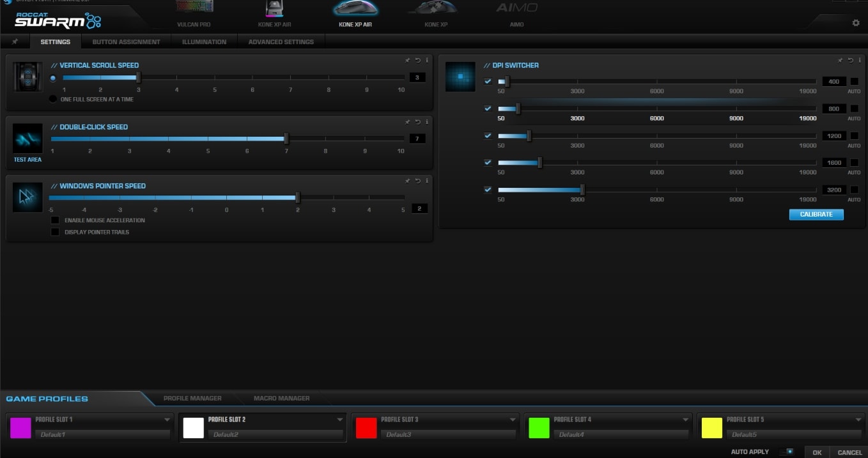The image size is (868, 458).
Task: Pick the magenta Profile Slot 1 color swatch
Action: (x=20, y=428)
